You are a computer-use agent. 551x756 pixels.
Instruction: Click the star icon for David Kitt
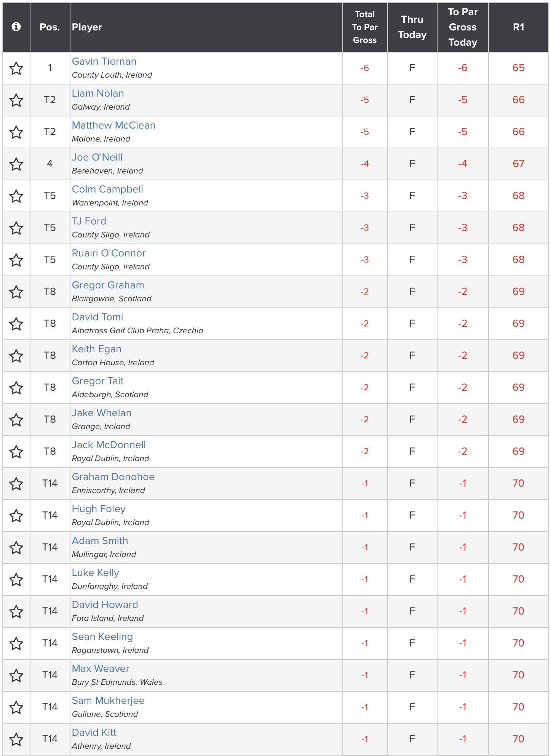[16, 740]
